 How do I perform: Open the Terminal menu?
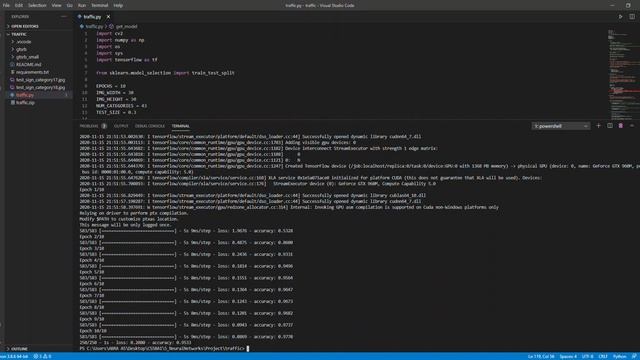(x=100, y=5)
